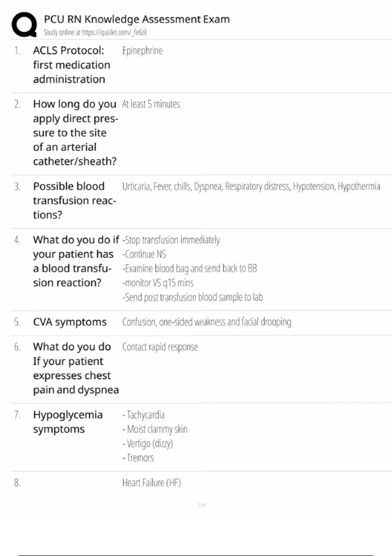The height and width of the screenshot is (556, 392).
Task: Click the Quizlet Q logo
Action: [x=24, y=25]
